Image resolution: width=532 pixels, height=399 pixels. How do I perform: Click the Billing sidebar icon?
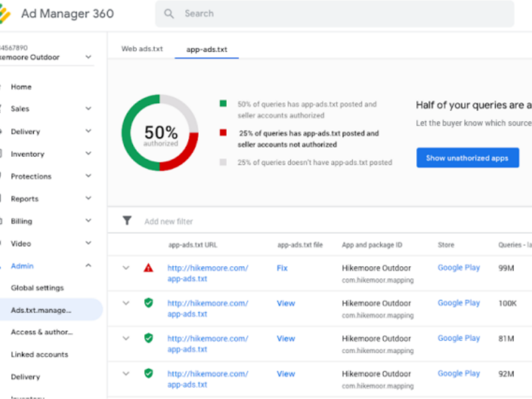3,220
